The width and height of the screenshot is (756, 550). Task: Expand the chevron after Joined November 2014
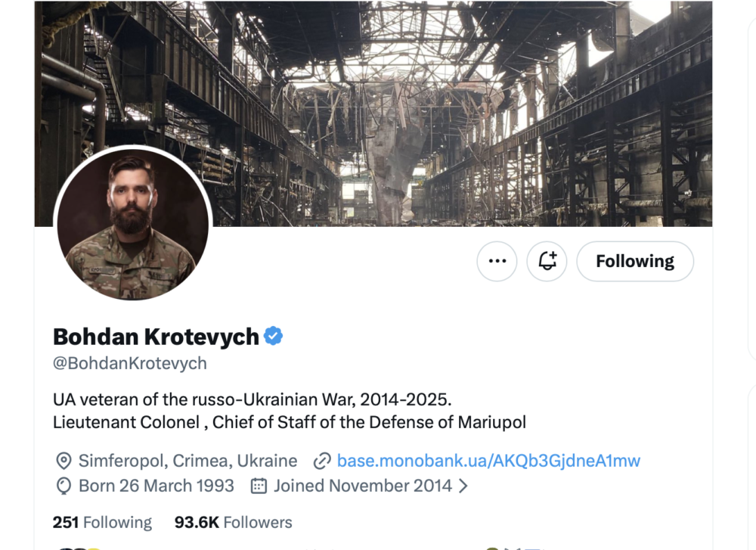coord(463,486)
